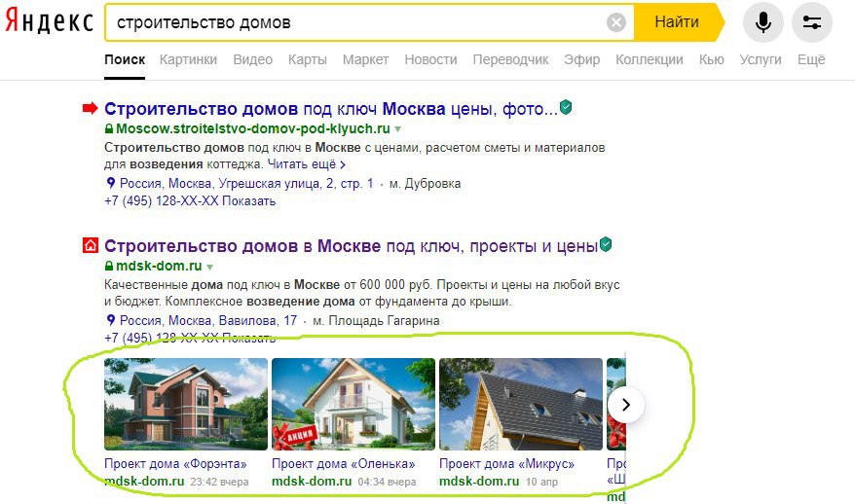
Task: Show the first result's phone number +7 (495) 128
Action: [190, 201]
